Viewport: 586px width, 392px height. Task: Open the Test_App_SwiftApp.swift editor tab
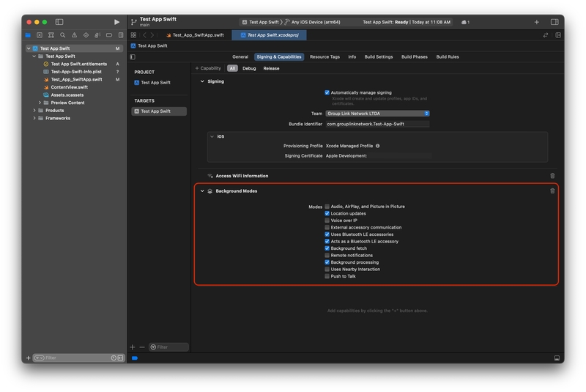point(195,35)
